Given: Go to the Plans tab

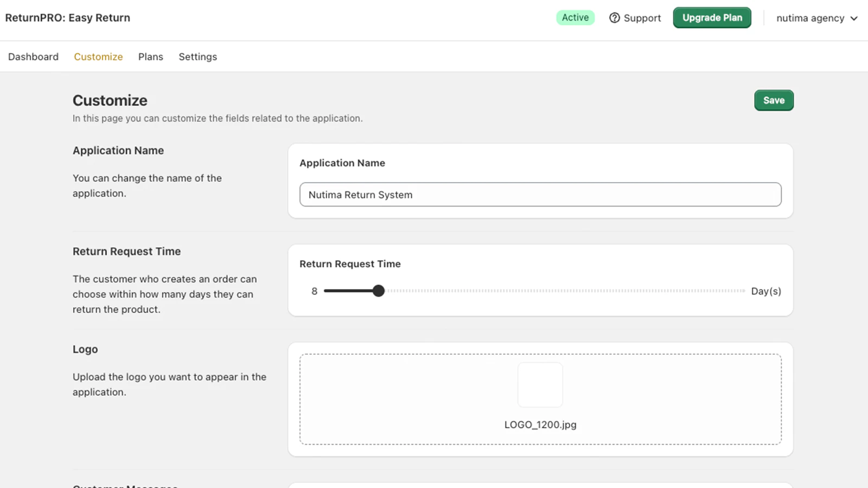Looking at the screenshot, I should point(150,56).
